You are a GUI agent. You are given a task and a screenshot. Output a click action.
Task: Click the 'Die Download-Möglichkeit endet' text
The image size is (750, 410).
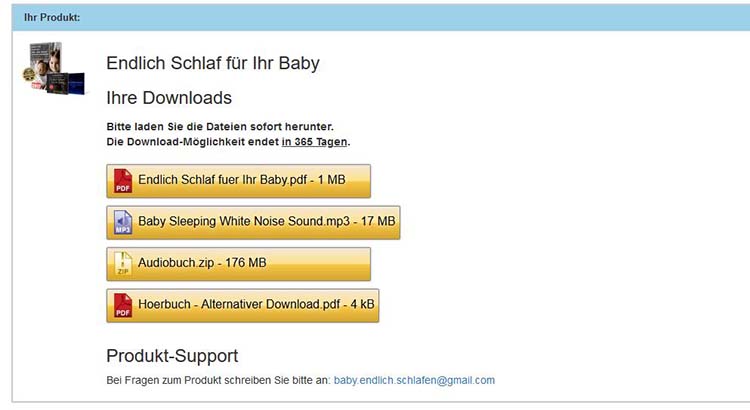point(193,142)
